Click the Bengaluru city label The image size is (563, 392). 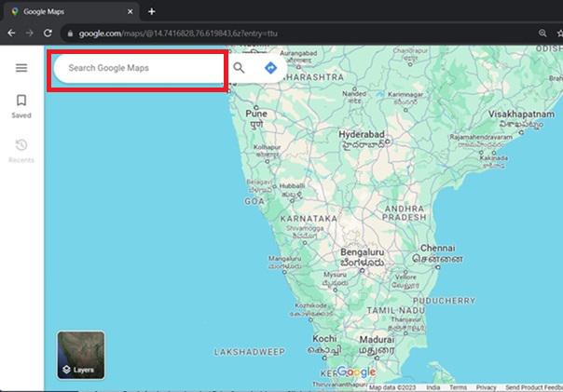coord(363,252)
